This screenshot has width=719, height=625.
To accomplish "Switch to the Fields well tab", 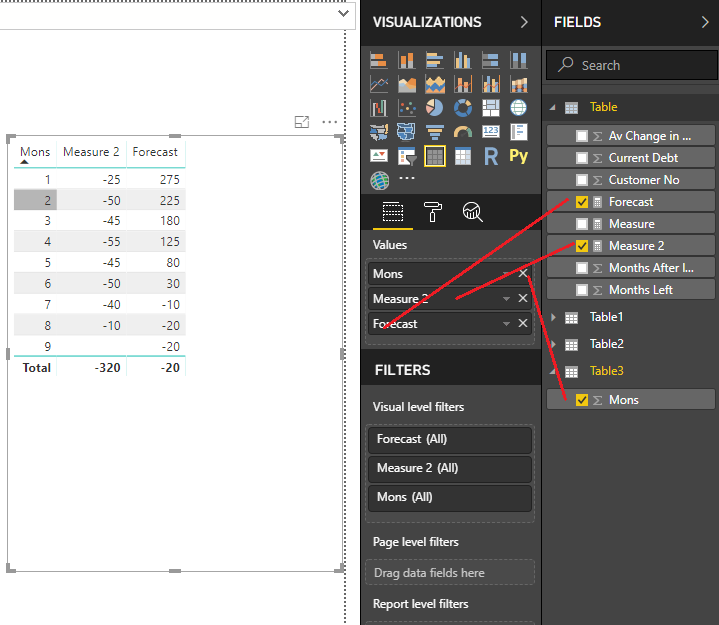I will 393,212.
